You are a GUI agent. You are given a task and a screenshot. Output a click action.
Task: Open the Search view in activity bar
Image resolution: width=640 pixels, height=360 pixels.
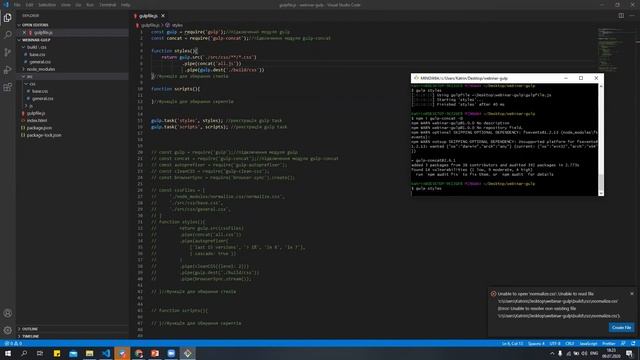[x=7, y=35]
